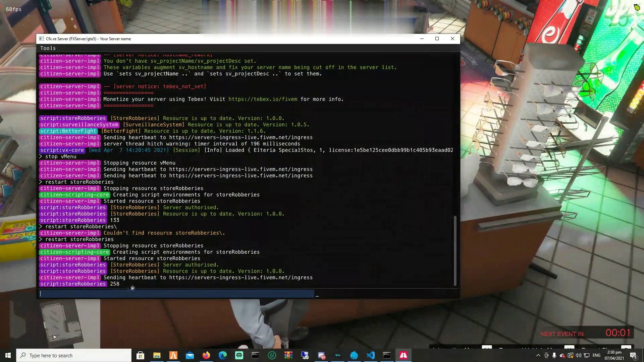Maximize the Cfx.re Server window
644x362 pixels.
tap(437, 39)
